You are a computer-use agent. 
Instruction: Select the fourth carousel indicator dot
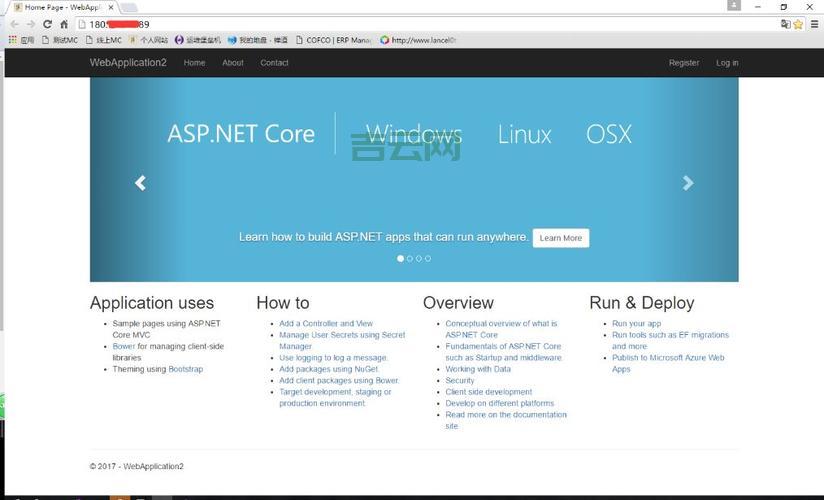[x=428, y=258]
